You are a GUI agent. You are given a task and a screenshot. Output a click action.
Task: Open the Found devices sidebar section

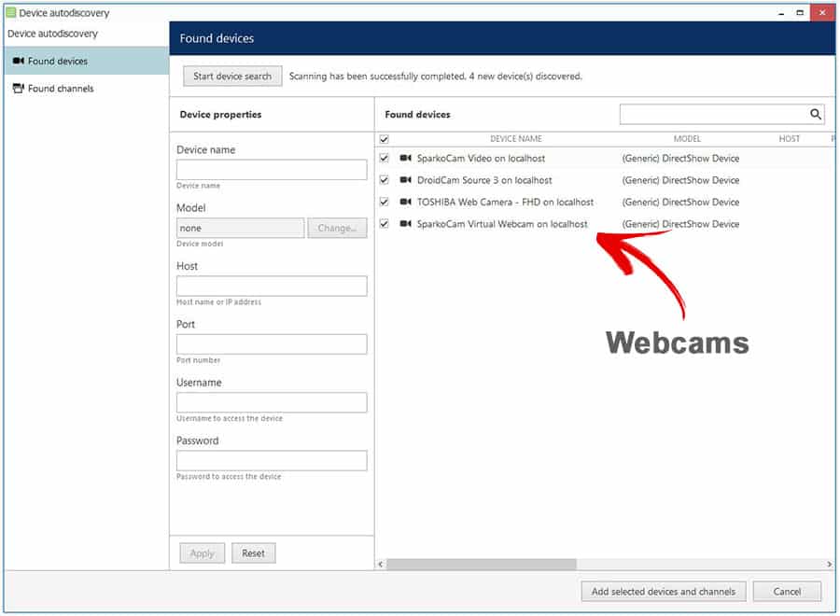coord(58,62)
